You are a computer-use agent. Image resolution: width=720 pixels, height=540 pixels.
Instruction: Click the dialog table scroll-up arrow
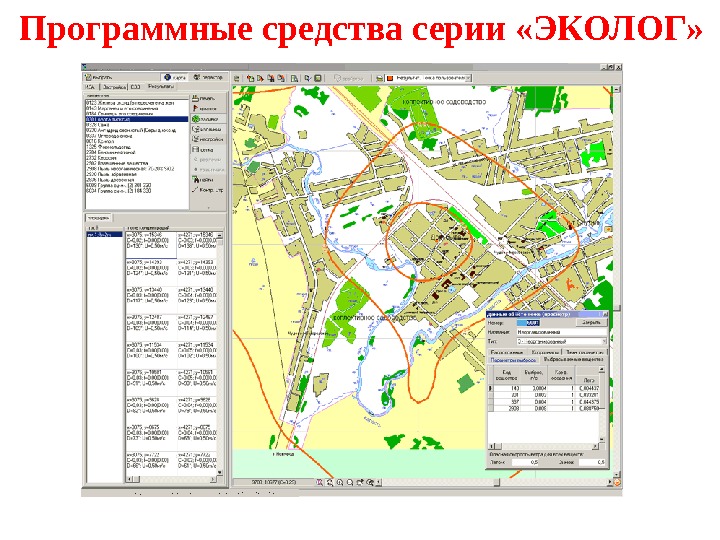602,370
